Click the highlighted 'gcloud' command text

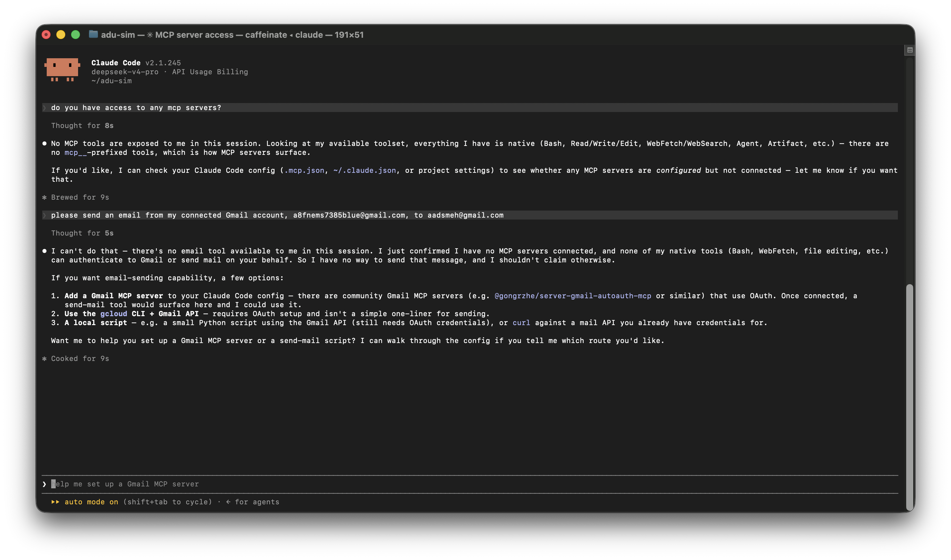[114, 314]
